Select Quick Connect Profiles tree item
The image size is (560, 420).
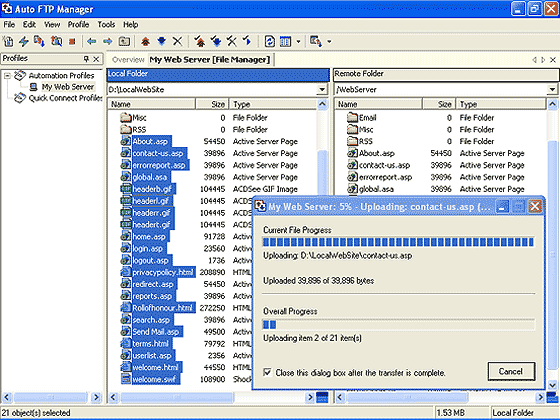point(65,98)
